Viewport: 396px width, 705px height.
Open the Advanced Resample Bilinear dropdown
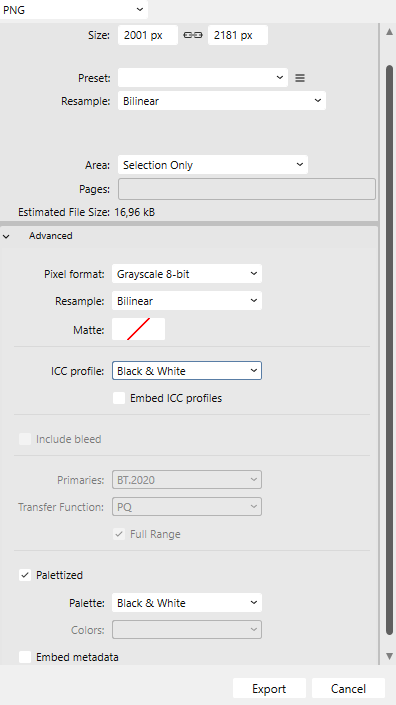(187, 301)
